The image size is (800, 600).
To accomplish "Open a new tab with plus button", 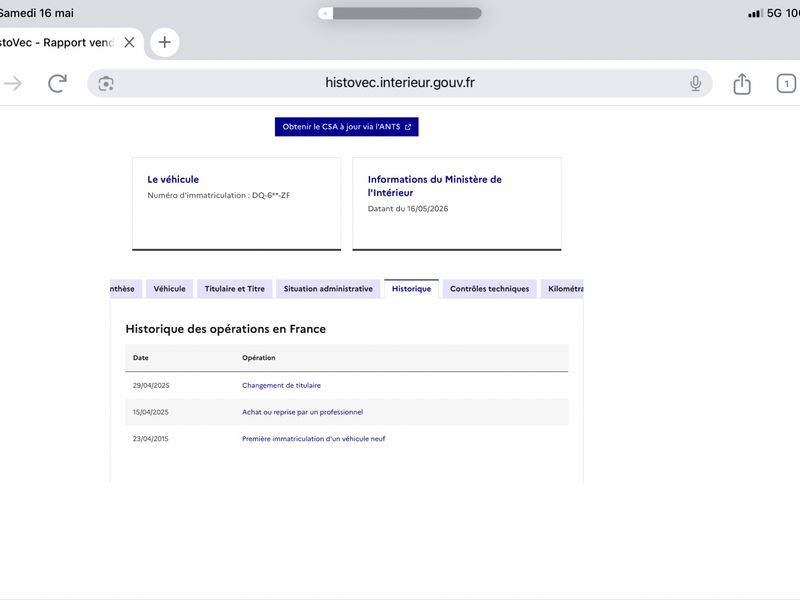I will tap(164, 42).
